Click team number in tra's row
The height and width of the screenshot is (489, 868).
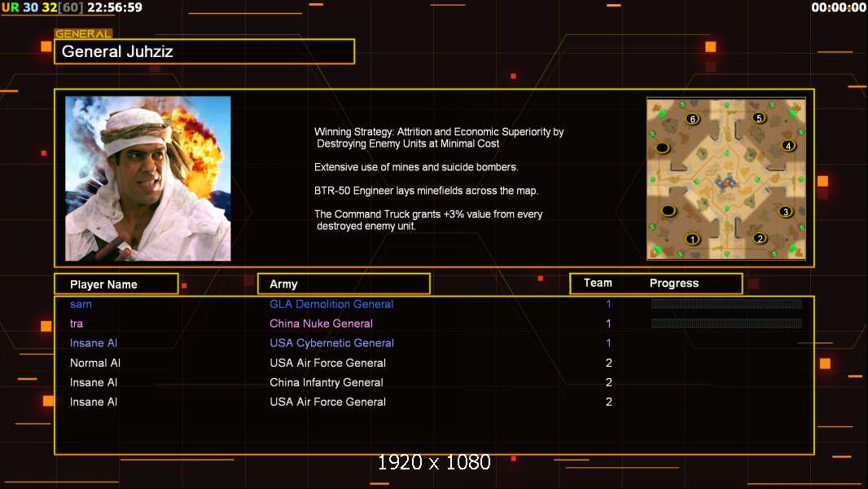(x=608, y=324)
